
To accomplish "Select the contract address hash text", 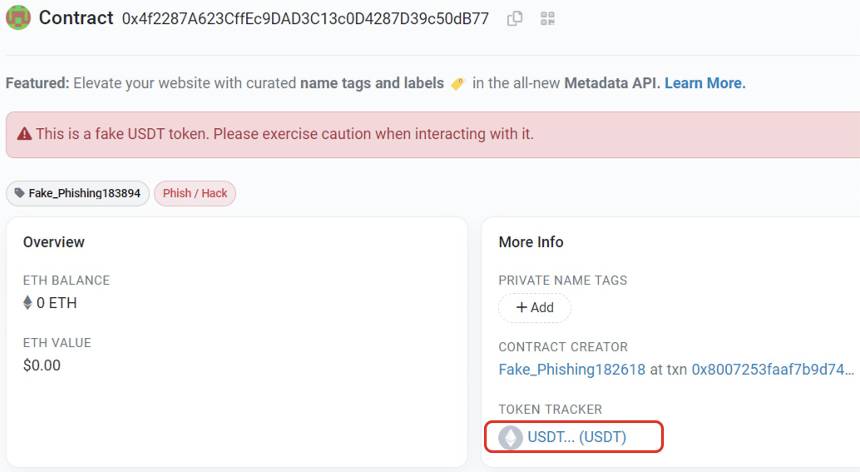I will (x=305, y=19).
